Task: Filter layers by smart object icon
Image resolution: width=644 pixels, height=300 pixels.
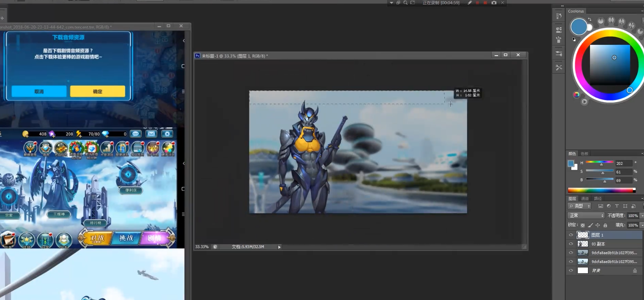Action: tap(633, 206)
